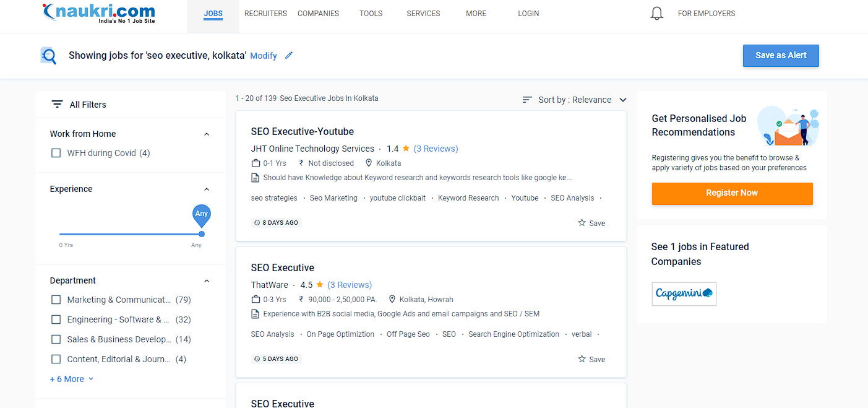Image resolution: width=868 pixels, height=408 pixels.
Task: Open the All Filters funnel icon
Action: (58, 104)
